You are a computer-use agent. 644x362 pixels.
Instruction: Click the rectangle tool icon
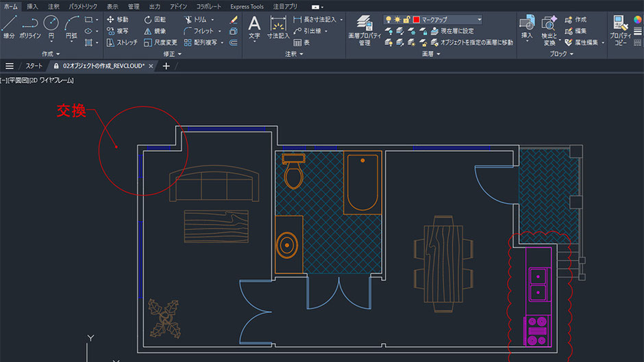(x=88, y=19)
